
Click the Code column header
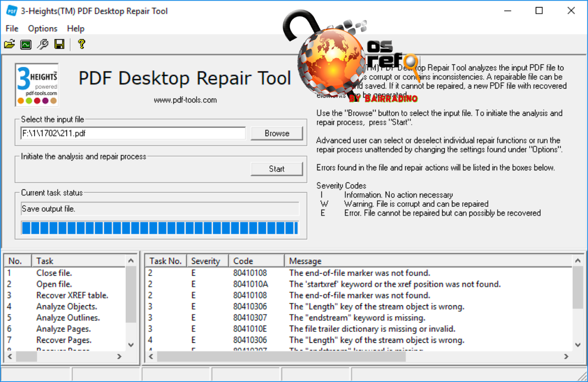(x=256, y=261)
